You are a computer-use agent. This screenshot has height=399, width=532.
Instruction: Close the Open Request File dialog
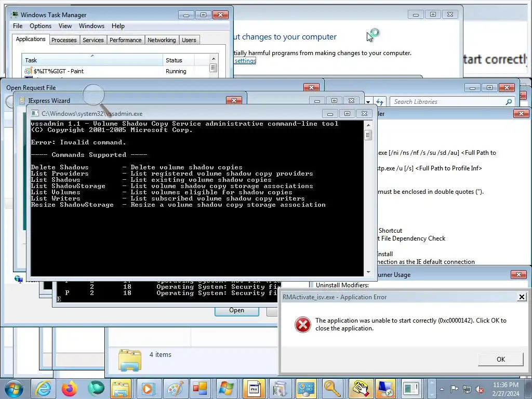pyautogui.click(x=311, y=87)
